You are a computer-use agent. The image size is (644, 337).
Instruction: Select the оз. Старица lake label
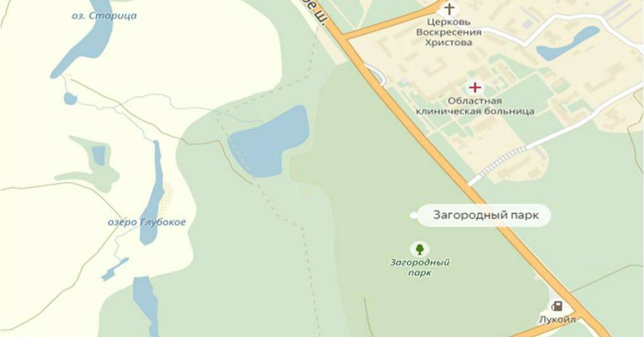click(x=104, y=16)
